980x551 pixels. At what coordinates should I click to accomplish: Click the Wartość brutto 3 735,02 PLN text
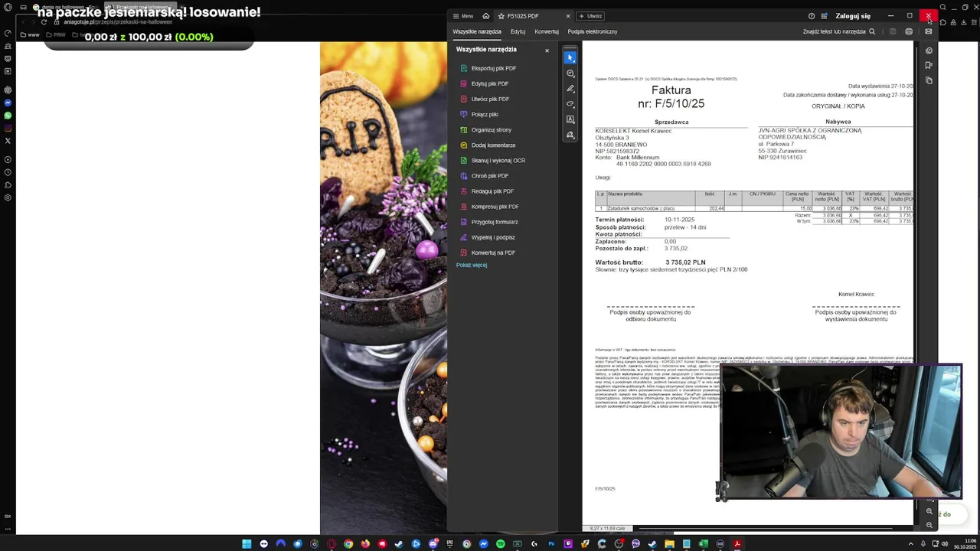click(x=650, y=262)
